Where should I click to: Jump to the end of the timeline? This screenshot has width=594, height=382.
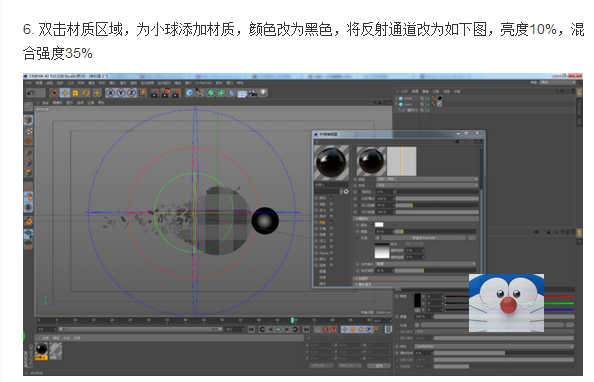306,330
